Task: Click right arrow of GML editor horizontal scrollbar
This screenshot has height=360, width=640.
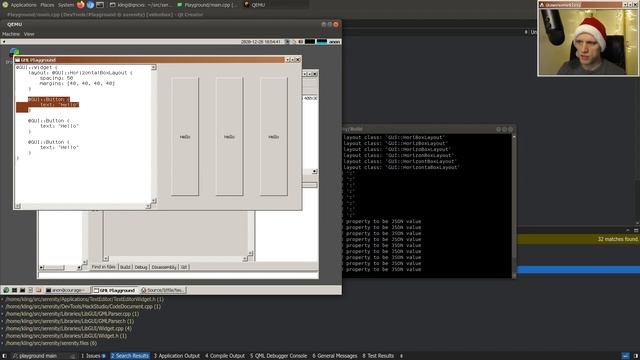Action: [x=148, y=206]
